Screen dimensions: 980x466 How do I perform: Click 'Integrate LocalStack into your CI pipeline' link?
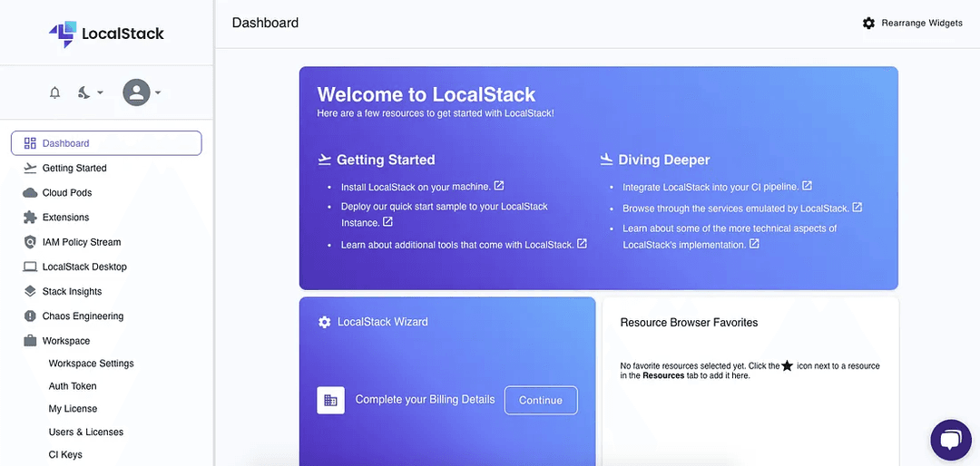(710, 187)
